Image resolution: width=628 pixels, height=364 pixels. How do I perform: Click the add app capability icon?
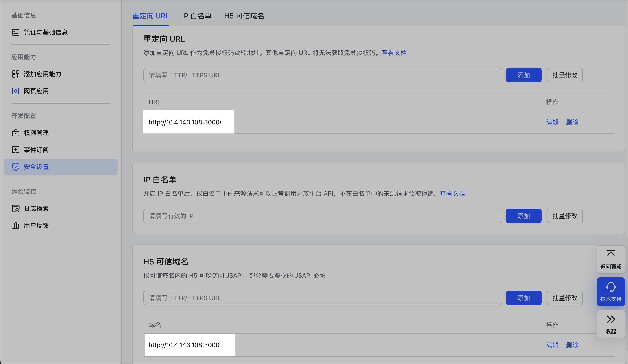pos(15,74)
